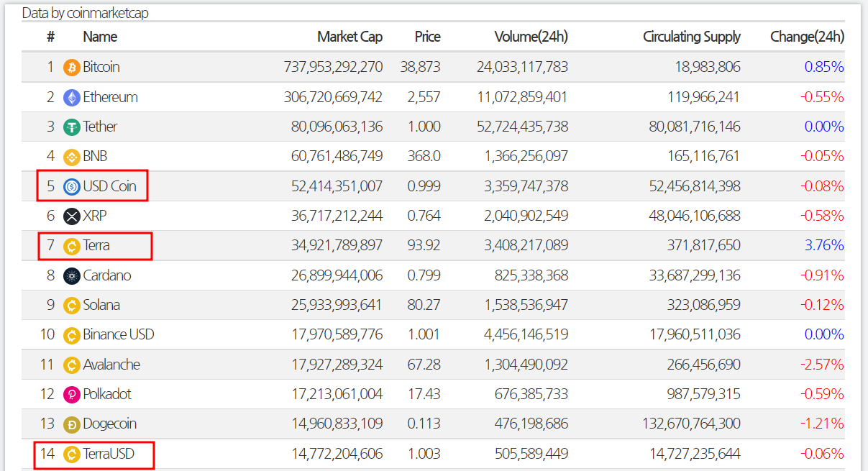
Task: Click the Name column header
Action: pyautogui.click(x=100, y=37)
